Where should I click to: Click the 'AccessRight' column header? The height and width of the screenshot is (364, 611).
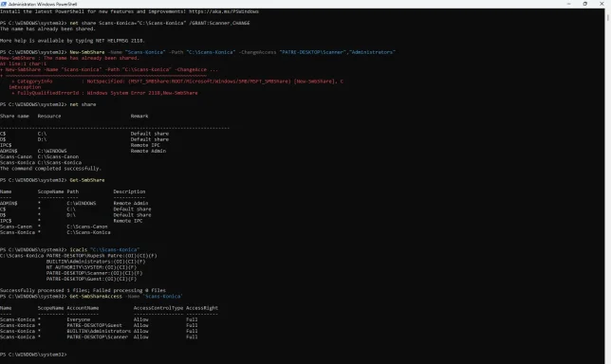pos(202,308)
